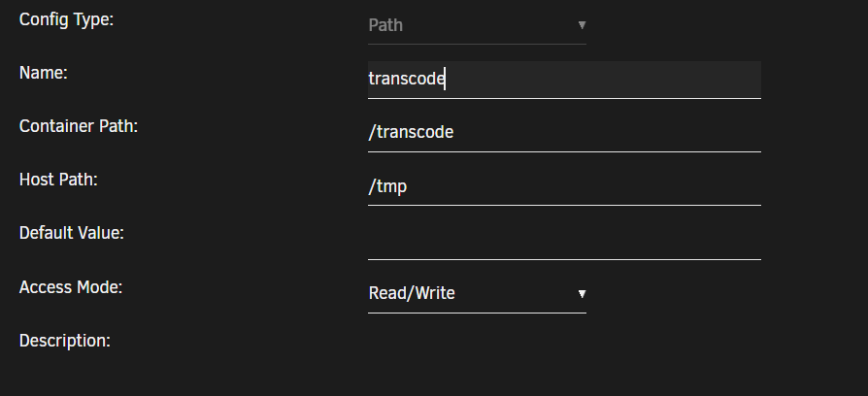Focus the Host Path input field

coord(564,187)
